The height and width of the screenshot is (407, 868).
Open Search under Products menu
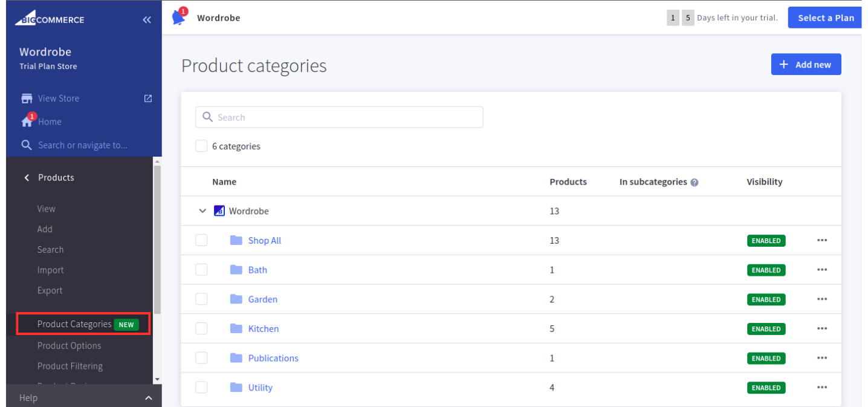click(50, 250)
